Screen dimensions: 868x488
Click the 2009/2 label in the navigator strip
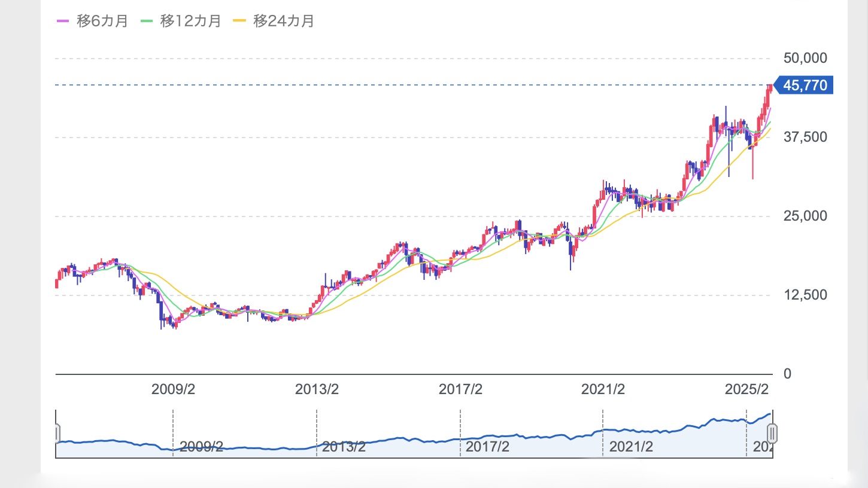coord(201,447)
